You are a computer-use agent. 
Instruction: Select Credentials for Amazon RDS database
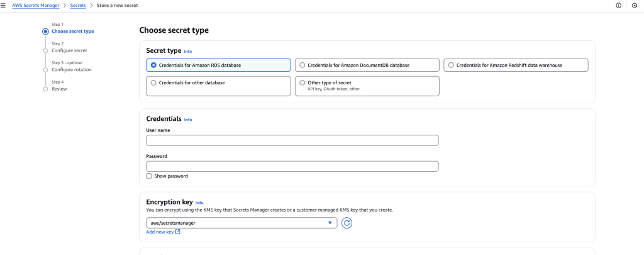pos(153,65)
